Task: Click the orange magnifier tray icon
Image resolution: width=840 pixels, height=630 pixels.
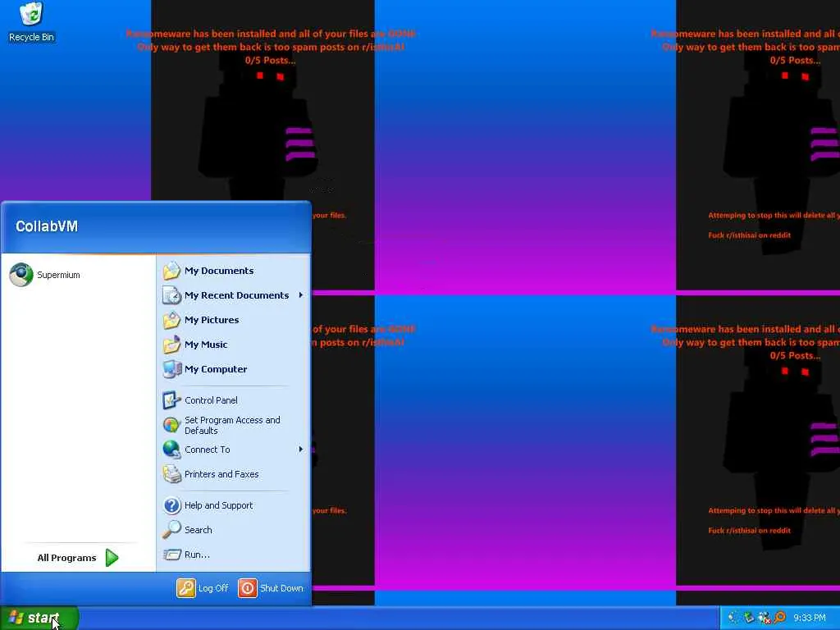Action: [780, 618]
